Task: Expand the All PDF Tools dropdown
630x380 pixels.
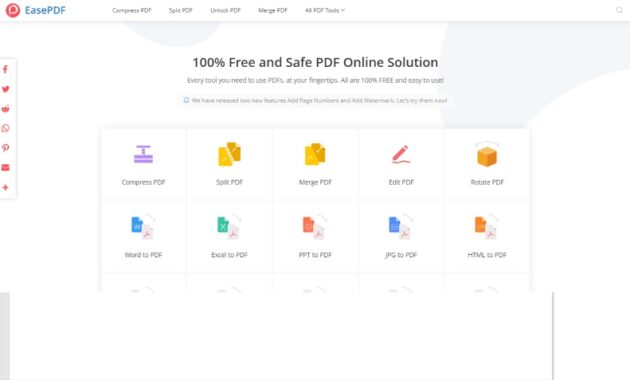Action: [325, 10]
